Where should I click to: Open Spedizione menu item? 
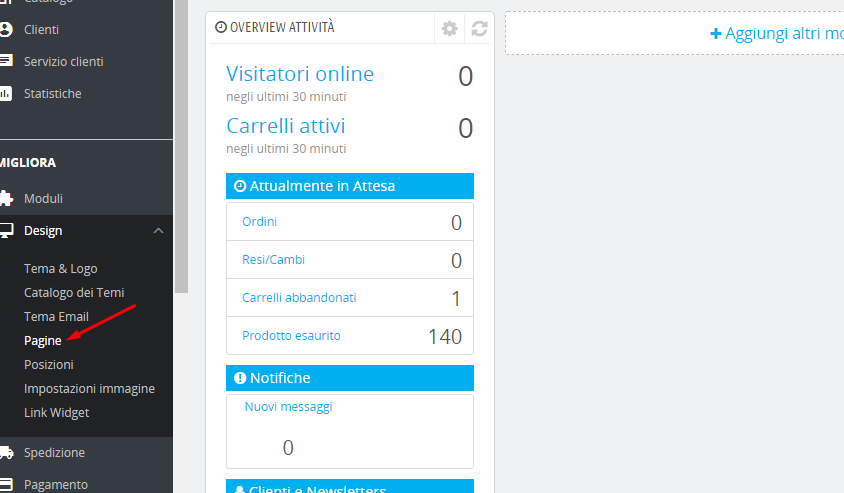click(54, 453)
